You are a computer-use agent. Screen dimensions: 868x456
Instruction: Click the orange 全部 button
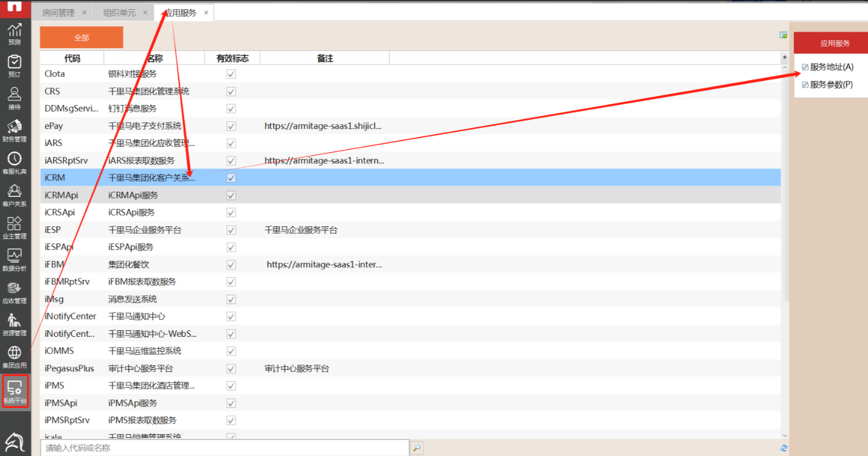pyautogui.click(x=81, y=38)
